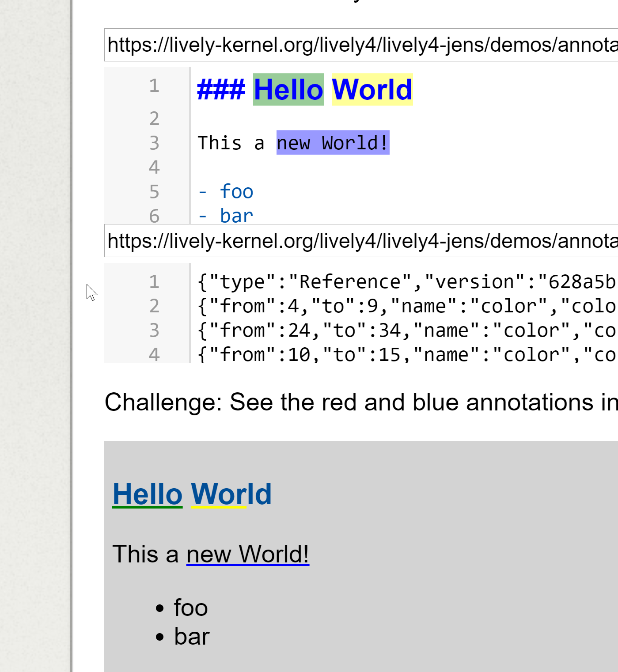The width and height of the screenshot is (618, 672).
Task: Click the top URL input field
Action: tap(360, 45)
